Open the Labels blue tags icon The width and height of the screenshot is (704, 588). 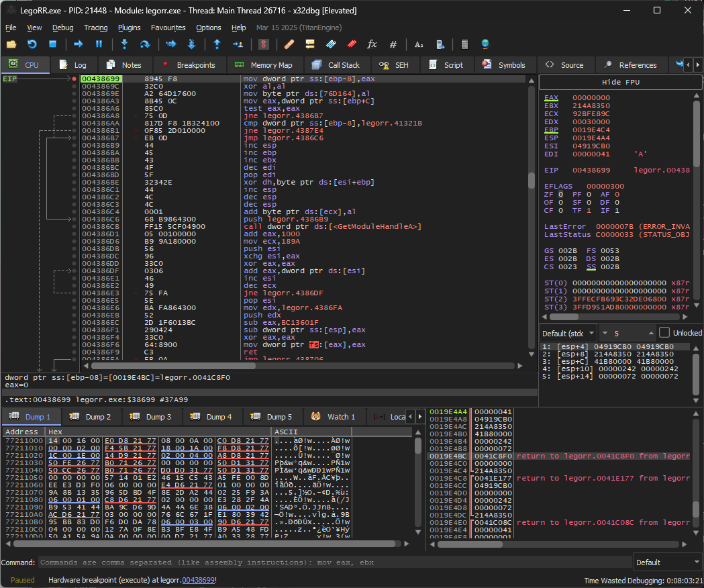(331, 44)
